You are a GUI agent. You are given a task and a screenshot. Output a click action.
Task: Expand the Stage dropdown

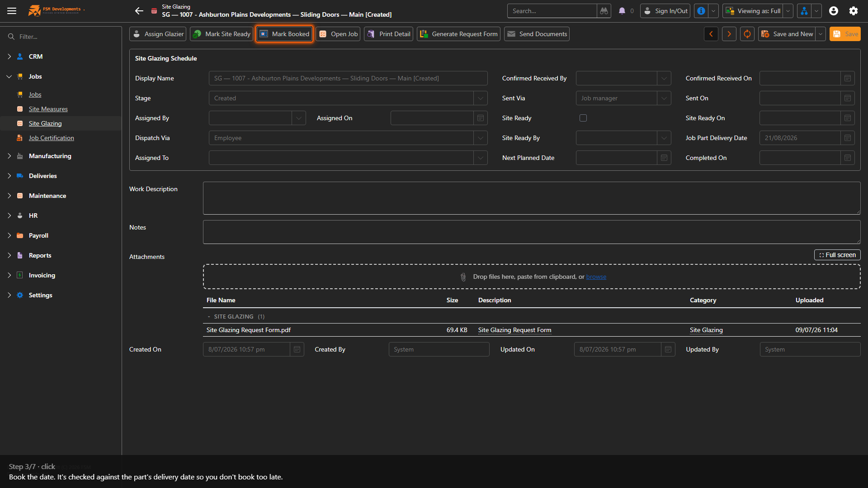click(x=481, y=98)
